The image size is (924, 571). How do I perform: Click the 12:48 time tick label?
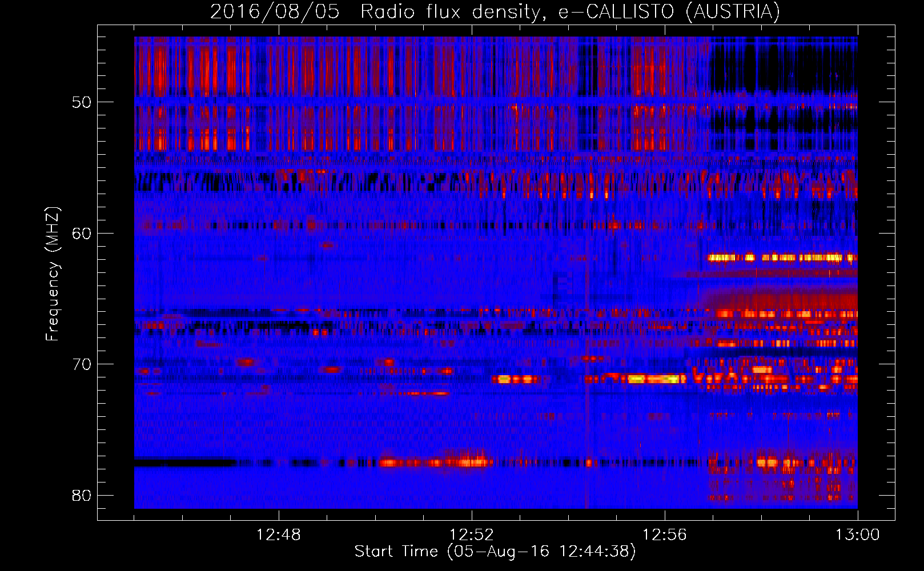278,535
